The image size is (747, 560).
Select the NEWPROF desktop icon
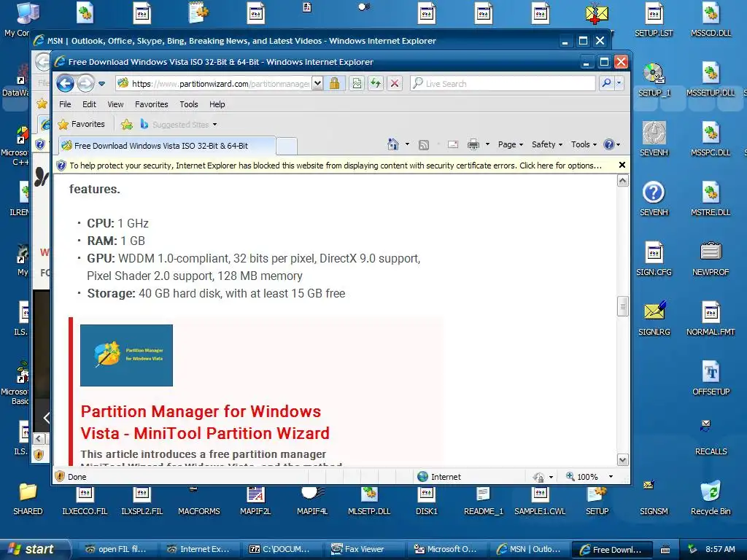tap(711, 259)
